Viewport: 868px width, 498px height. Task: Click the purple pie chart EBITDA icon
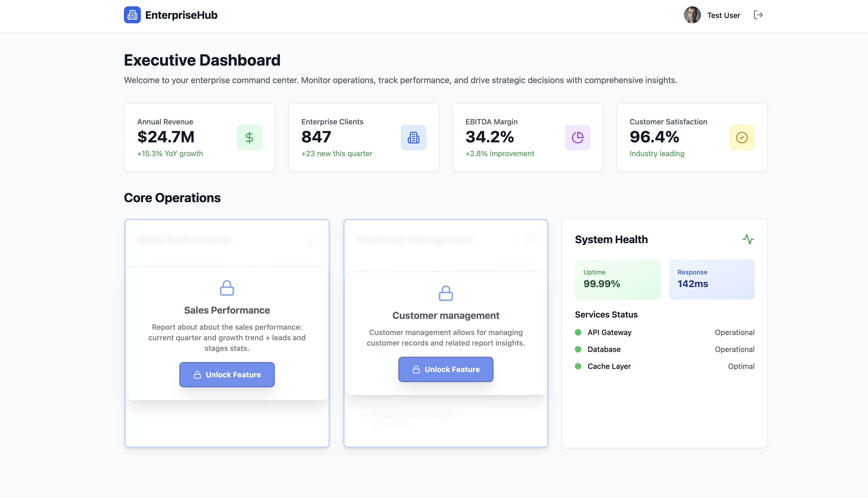(578, 138)
